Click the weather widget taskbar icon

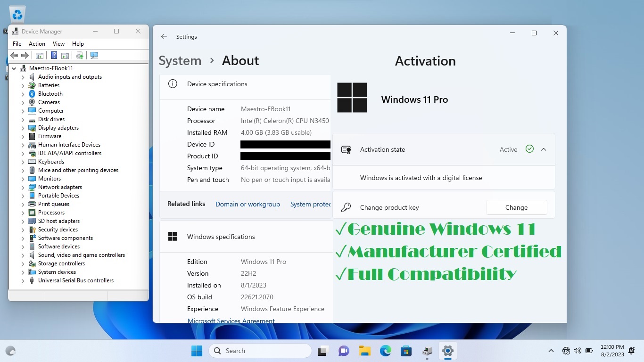pos(10,351)
